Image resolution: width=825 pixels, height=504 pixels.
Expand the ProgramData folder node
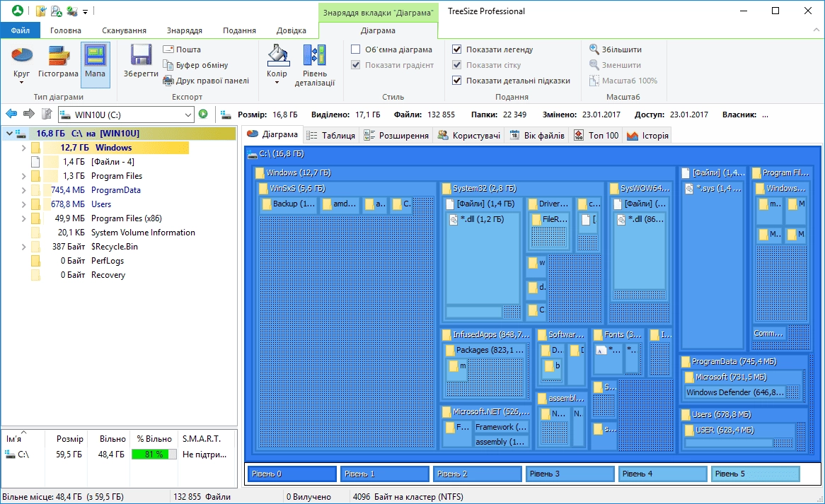23,190
